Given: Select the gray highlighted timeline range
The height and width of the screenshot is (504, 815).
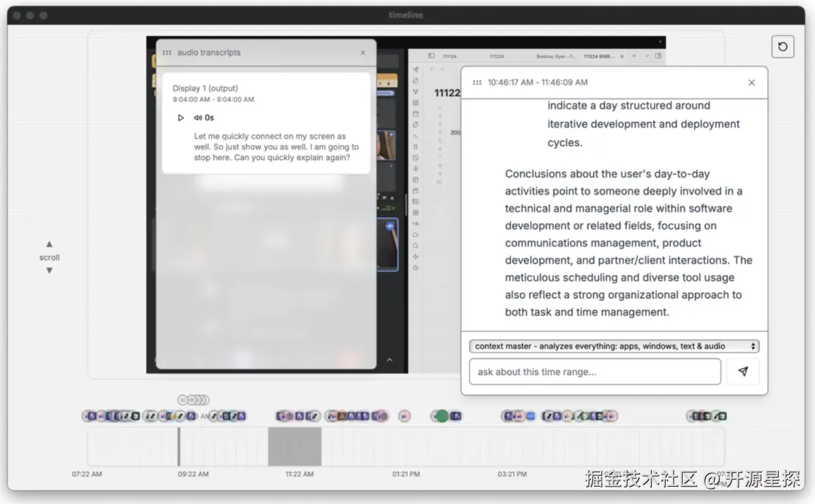Looking at the screenshot, I should pyautogui.click(x=295, y=447).
